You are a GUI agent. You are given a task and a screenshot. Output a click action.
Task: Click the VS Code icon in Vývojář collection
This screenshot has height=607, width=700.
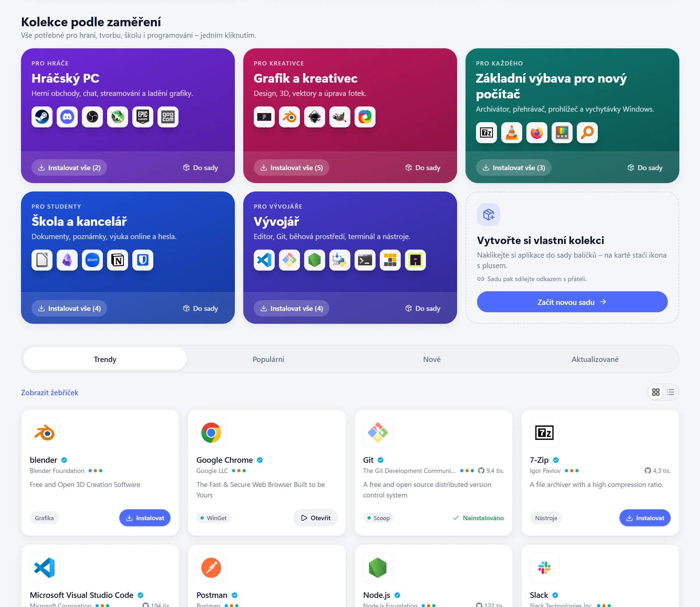264,260
